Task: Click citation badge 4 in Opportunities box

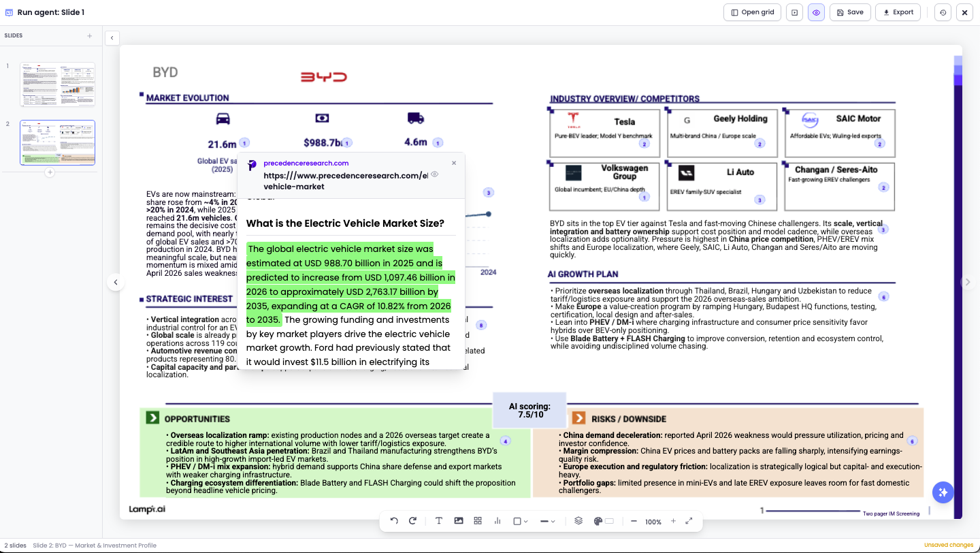Action: pyautogui.click(x=505, y=441)
